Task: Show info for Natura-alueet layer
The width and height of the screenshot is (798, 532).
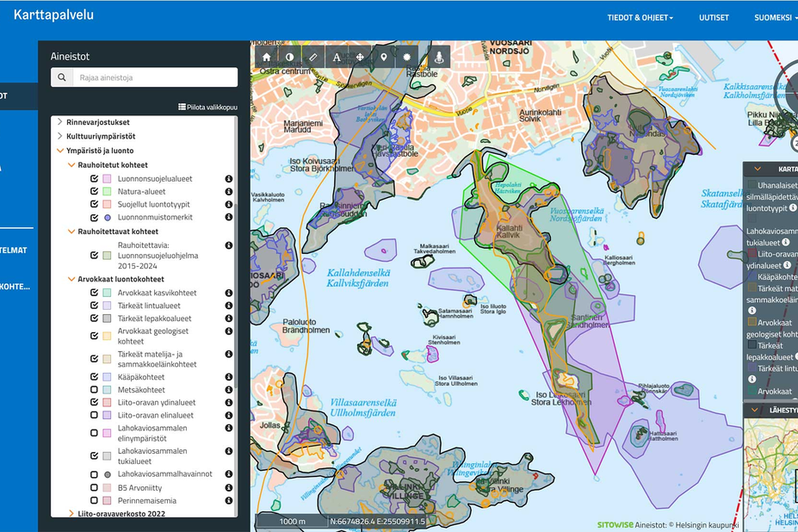Action: tap(229, 192)
